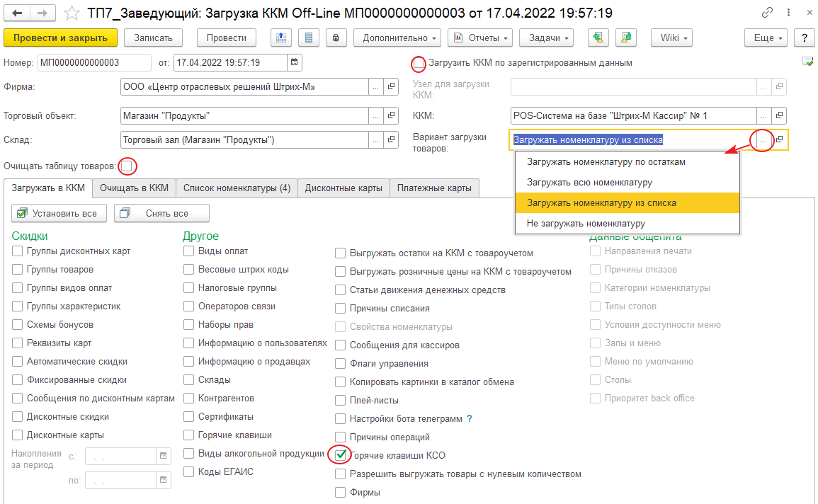Open the 'Отчеты' dropdown menu
The width and height of the screenshot is (818, 504).
pyautogui.click(x=479, y=38)
